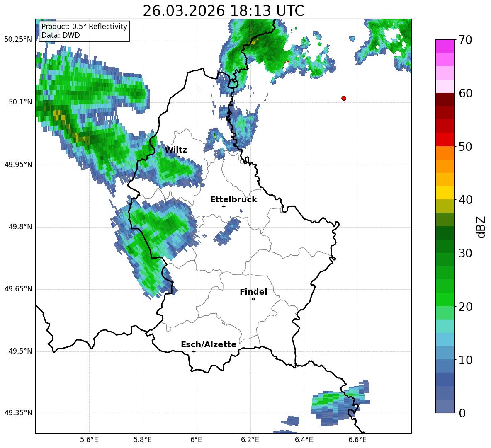
Task: Pick the bright green swatch just above 20 dBZ
Action: click(x=445, y=299)
